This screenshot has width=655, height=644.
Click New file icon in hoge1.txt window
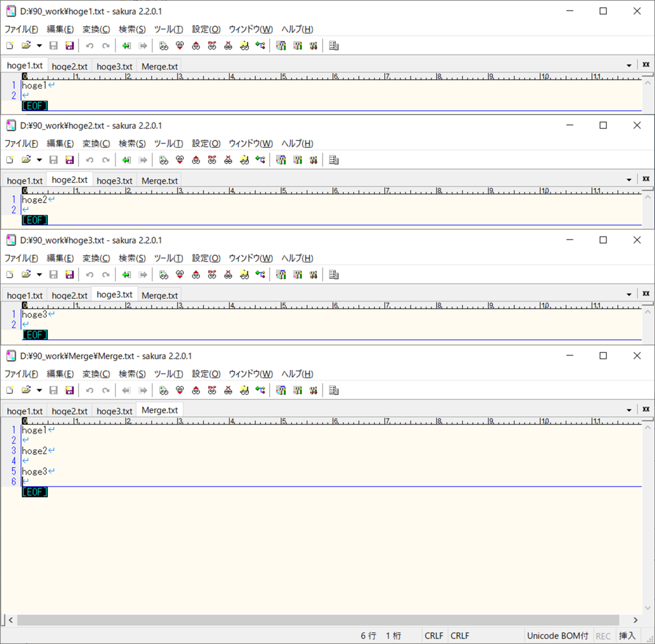tap(10, 46)
